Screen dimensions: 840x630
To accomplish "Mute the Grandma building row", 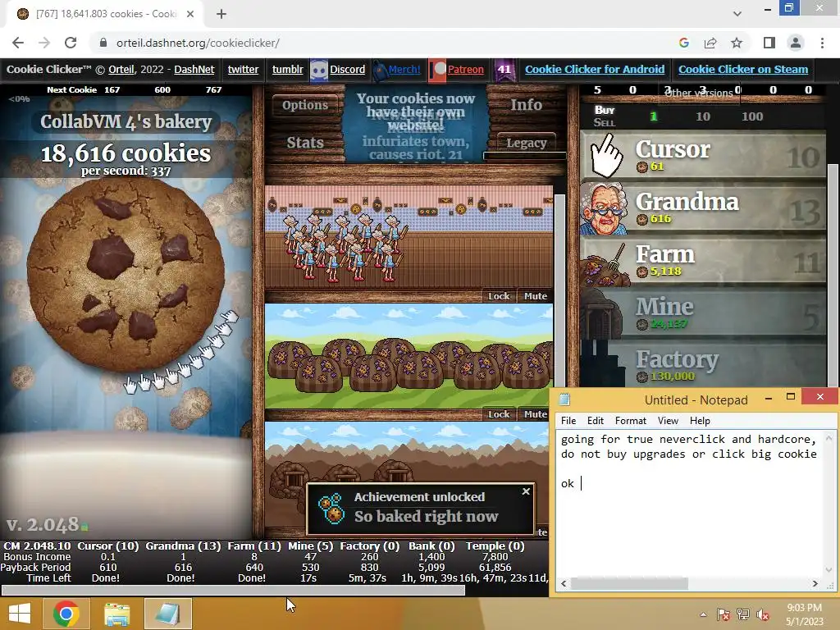I will pos(535,296).
